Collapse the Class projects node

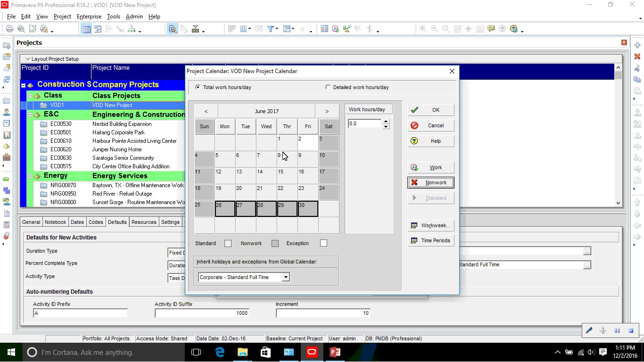[30, 96]
